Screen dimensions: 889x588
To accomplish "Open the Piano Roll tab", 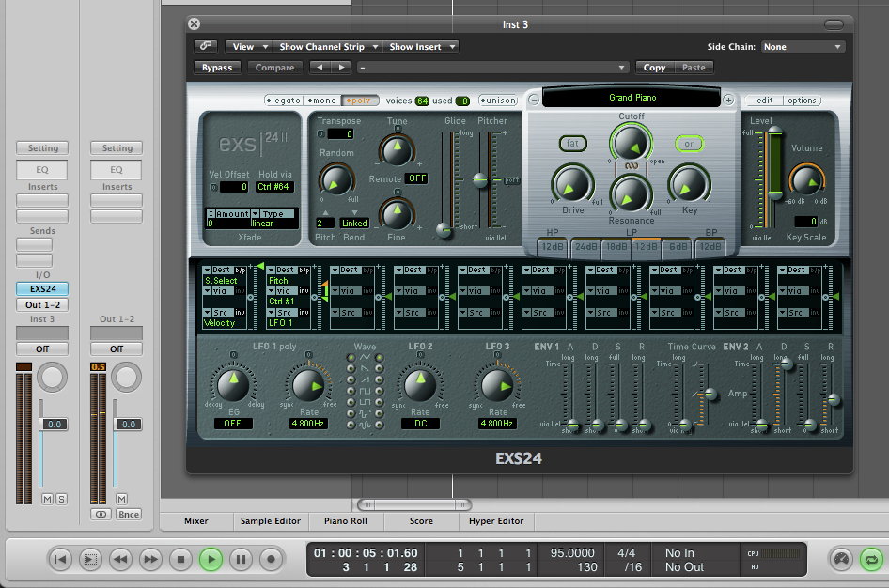I will 346,521.
